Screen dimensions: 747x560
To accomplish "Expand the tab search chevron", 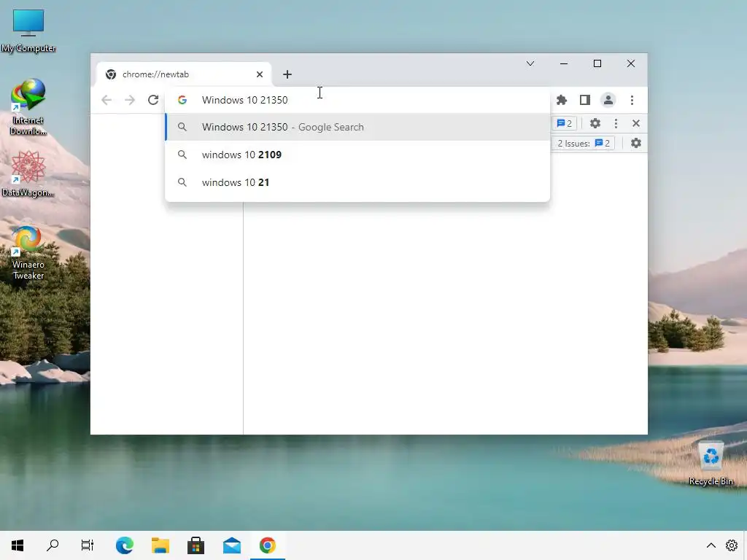I will click(x=530, y=63).
